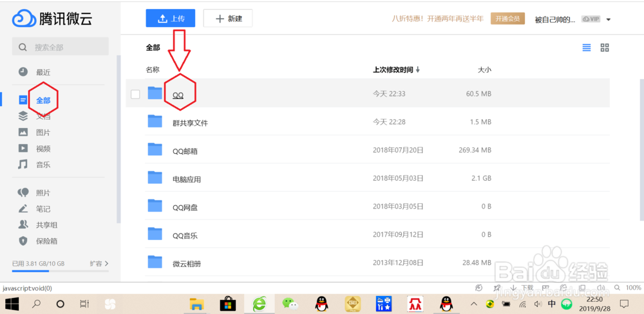Focus the 搜索全部 search field

point(61,47)
